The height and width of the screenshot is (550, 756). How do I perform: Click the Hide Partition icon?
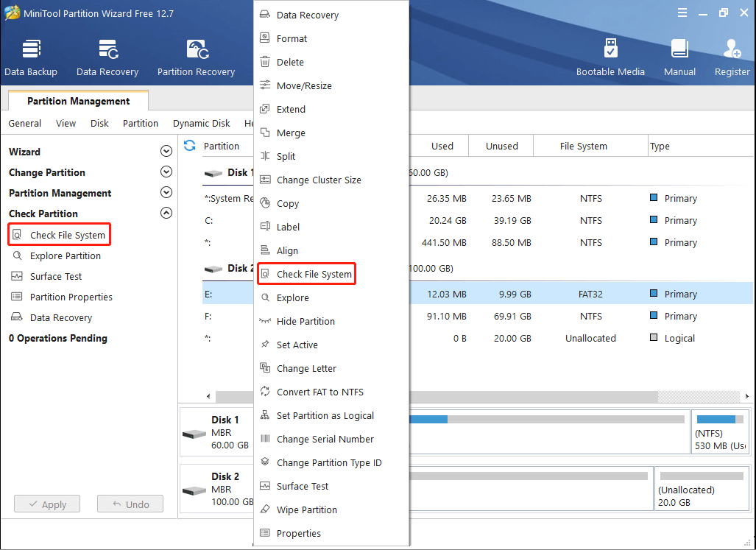click(x=265, y=321)
